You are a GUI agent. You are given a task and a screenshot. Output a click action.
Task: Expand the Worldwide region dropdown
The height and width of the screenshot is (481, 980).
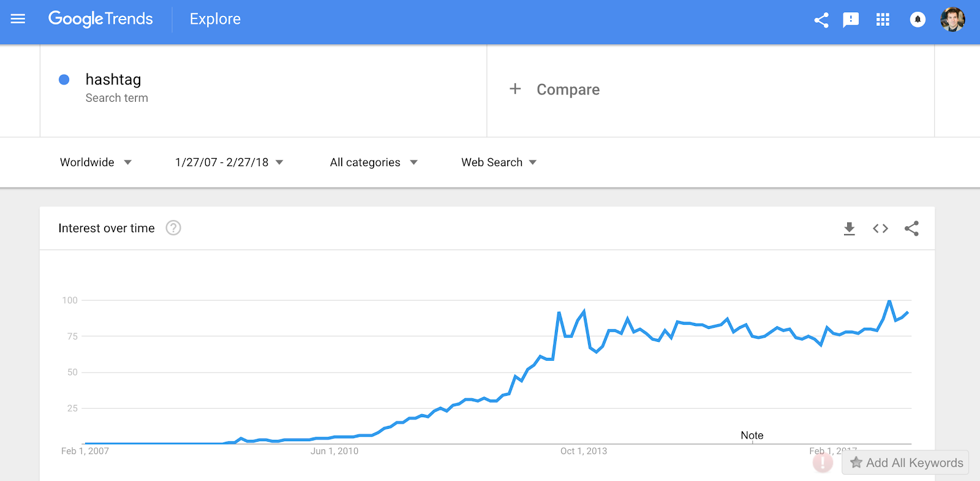coord(96,162)
